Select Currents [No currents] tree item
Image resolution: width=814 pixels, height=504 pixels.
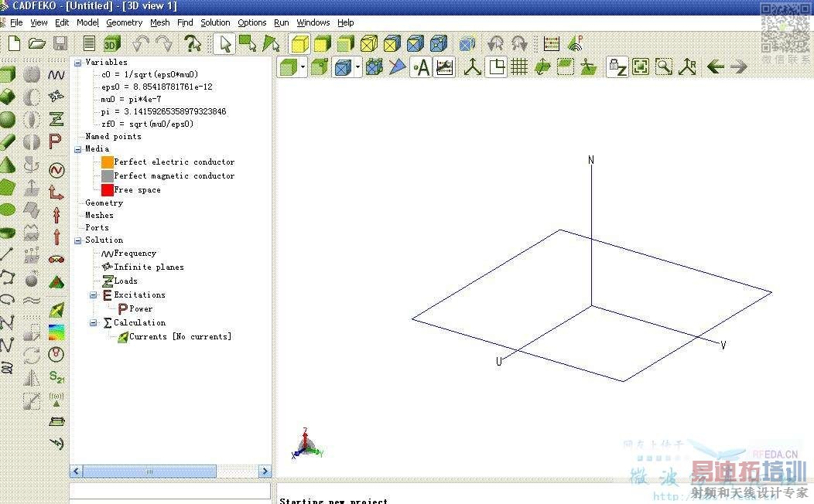pos(180,336)
